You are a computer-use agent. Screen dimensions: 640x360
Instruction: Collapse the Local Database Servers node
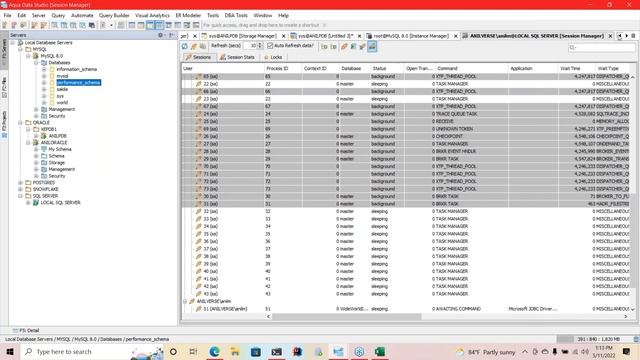click(x=13, y=42)
